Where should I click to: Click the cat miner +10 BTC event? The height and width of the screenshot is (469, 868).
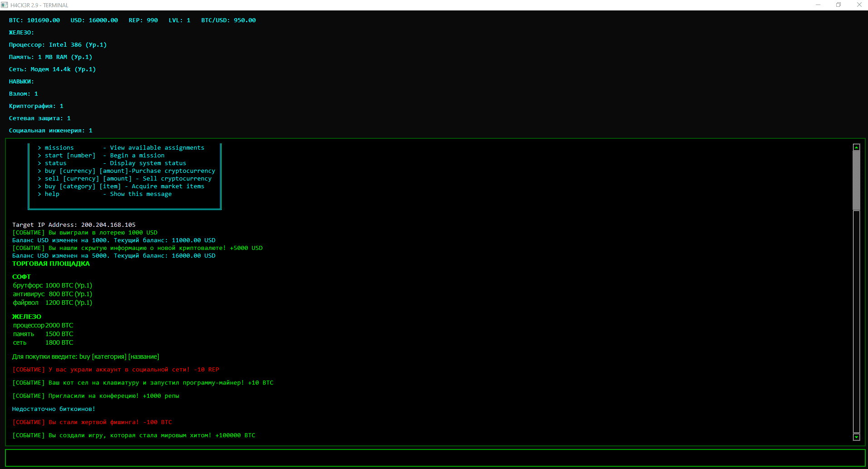tap(143, 383)
